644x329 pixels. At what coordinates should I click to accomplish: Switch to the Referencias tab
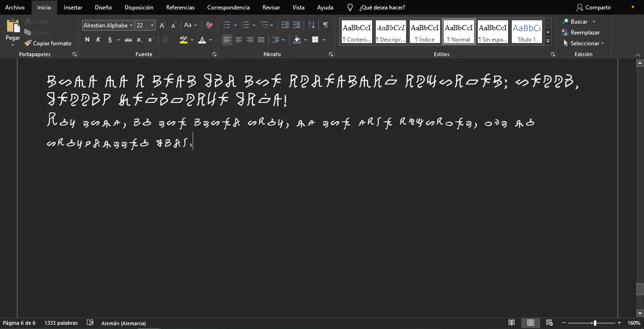tap(180, 8)
